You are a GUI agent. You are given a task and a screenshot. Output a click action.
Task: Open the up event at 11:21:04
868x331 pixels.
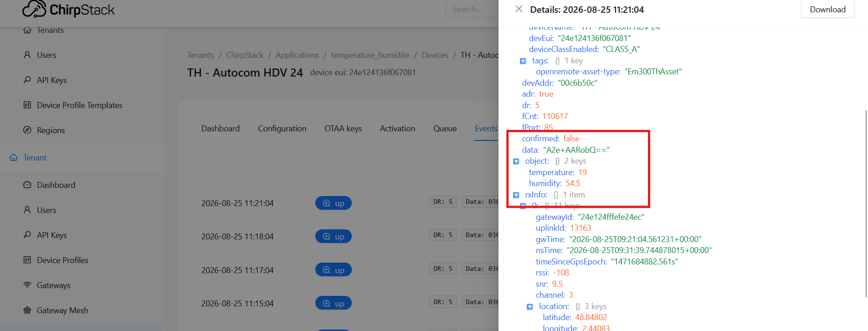point(334,203)
